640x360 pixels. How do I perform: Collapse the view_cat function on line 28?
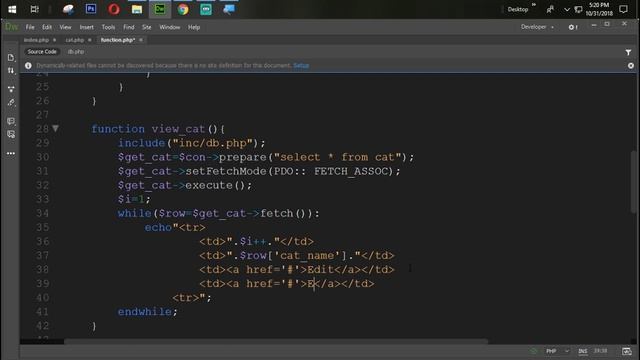click(56, 129)
